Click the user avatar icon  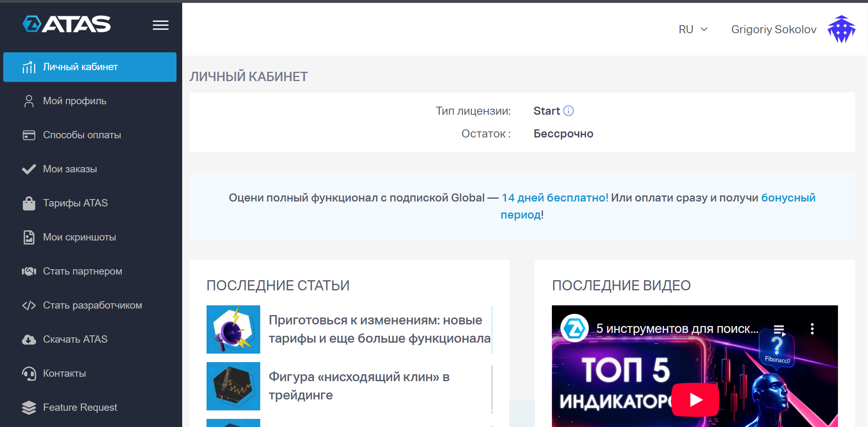coord(841,30)
